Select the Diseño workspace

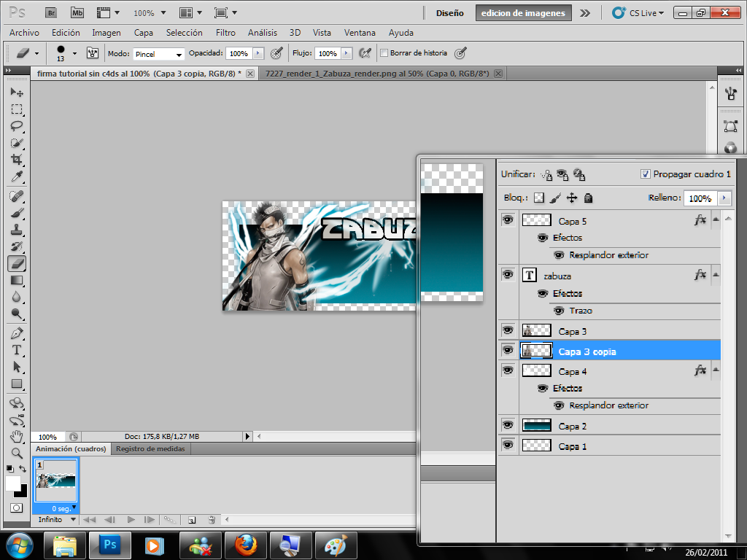[x=449, y=13]
